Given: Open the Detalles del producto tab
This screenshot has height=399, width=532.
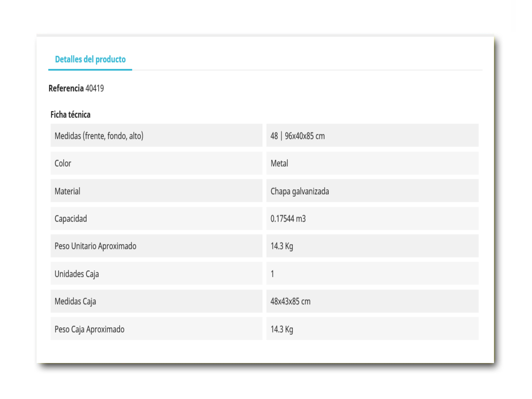Looking at the screenshot, I should click(x=90, y=59).
